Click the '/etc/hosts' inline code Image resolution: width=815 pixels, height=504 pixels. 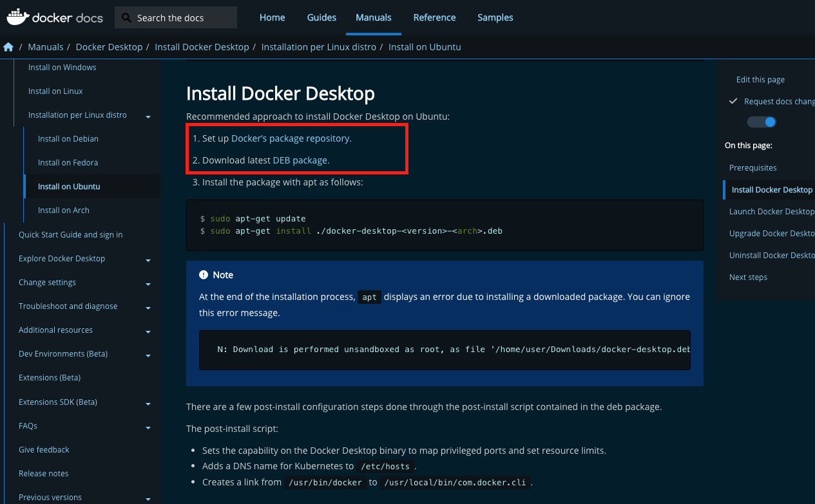tap(386, 467)
